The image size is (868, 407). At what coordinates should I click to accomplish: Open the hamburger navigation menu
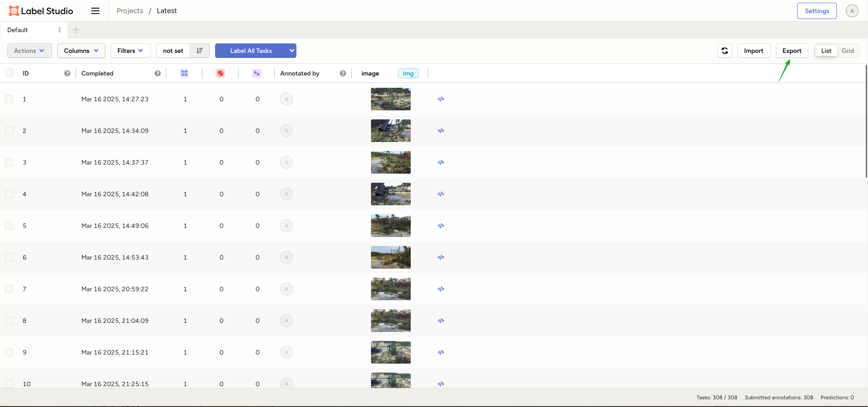click(x=95, y=11)
